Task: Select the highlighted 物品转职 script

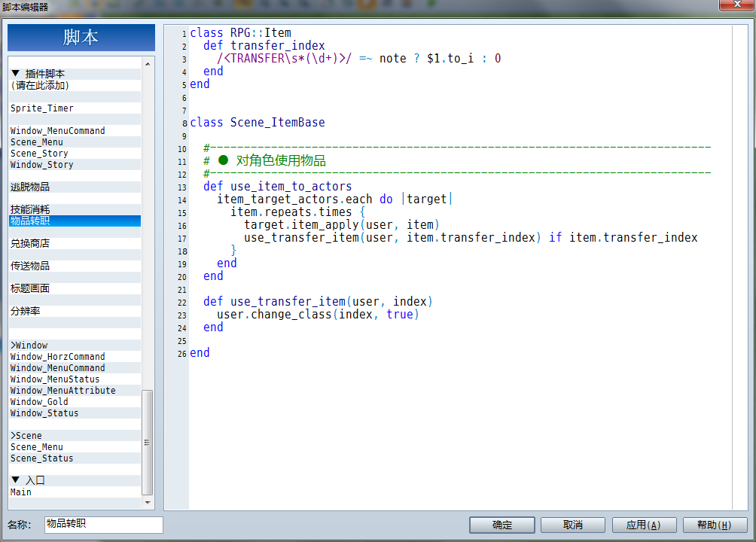Action: click(75, 221)
